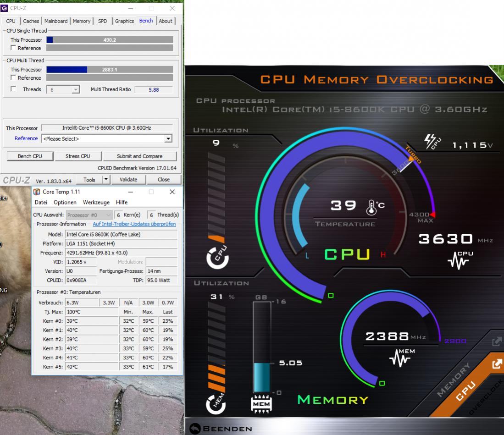Switch to the Caches tab

pyautogui.click(x=31, y=21)
